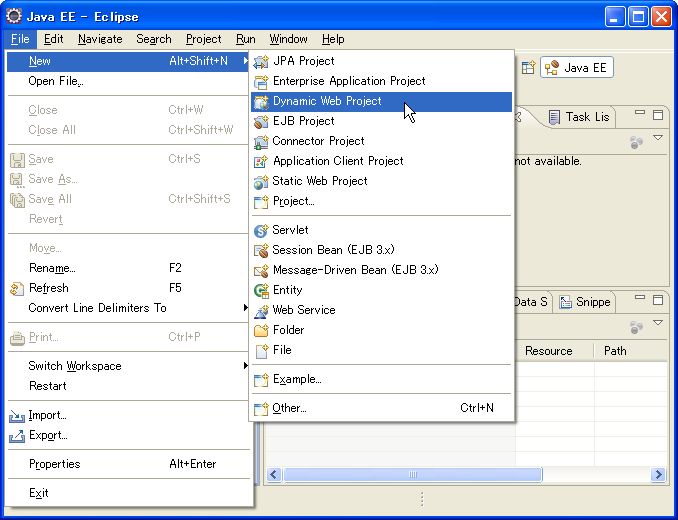Click the Web Service icon

pos(261,310)
